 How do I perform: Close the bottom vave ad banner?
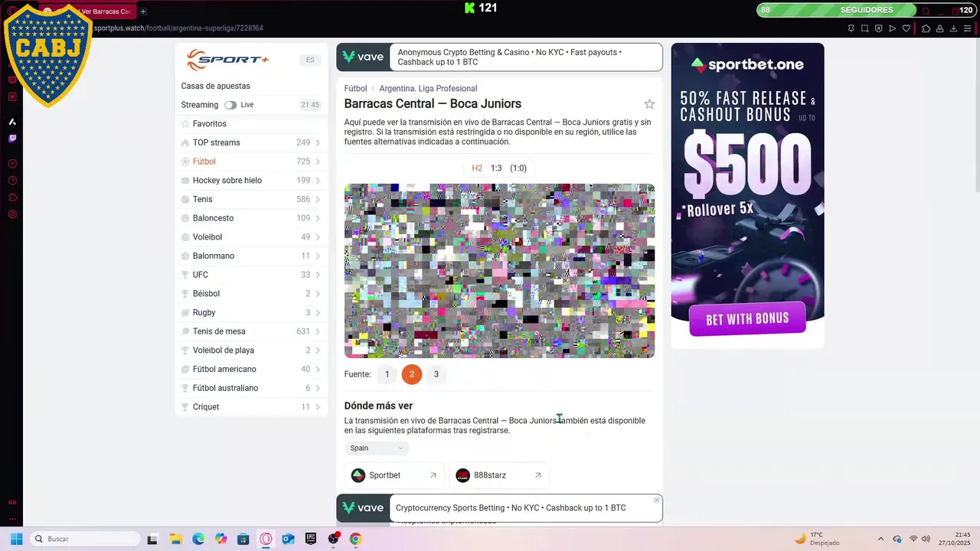656,500
